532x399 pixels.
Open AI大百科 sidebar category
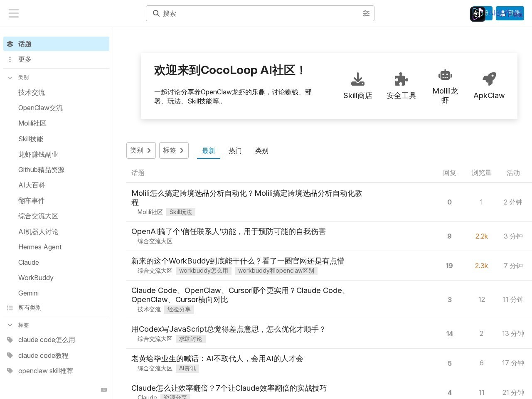pos(32,185)
